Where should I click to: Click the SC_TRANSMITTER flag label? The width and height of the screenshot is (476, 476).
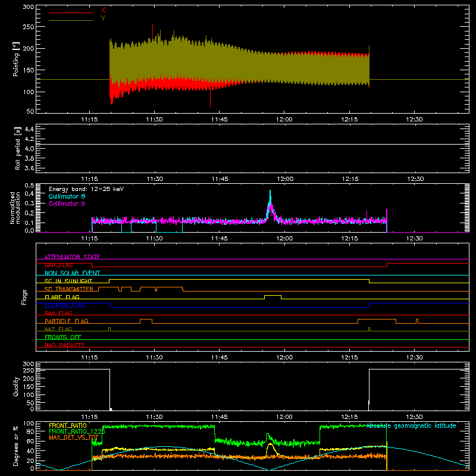tap(69, 289)
